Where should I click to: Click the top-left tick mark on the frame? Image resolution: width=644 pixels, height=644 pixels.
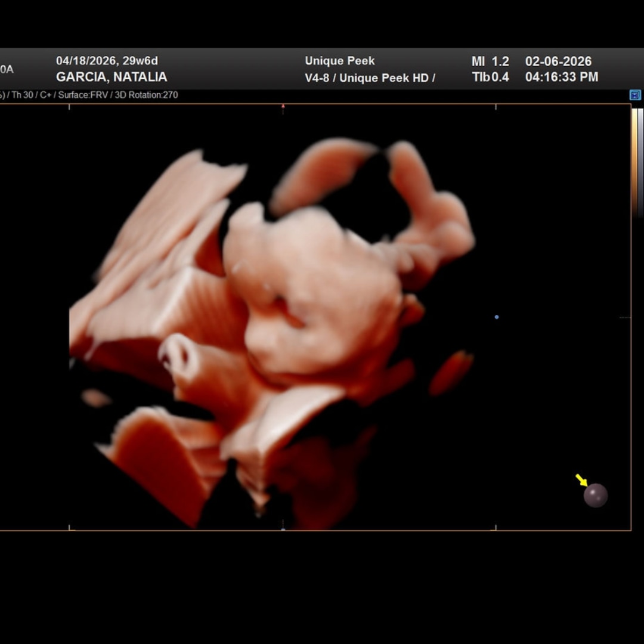pos(69,107)
